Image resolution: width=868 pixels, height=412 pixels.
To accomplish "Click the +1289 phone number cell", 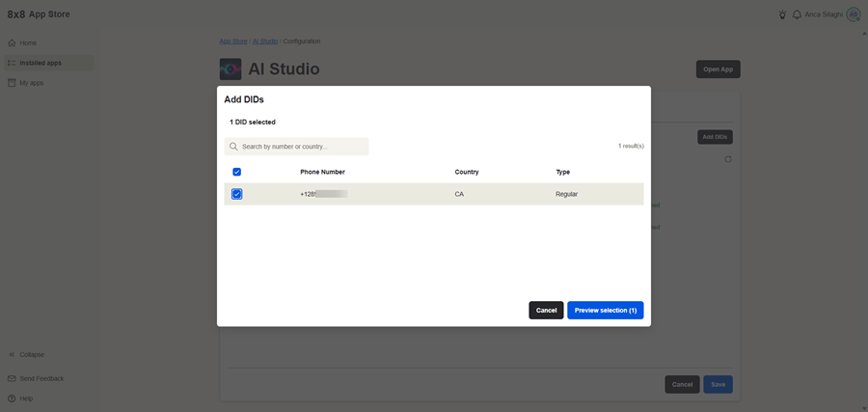I will click(324, 194).
